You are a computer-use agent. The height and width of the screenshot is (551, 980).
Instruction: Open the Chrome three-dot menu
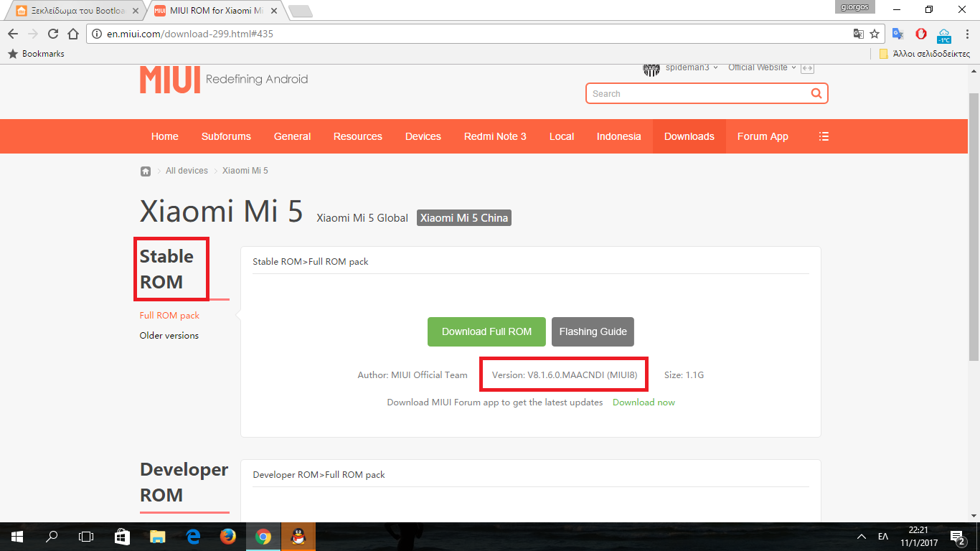pyautogui.click(x=967, y=34)
